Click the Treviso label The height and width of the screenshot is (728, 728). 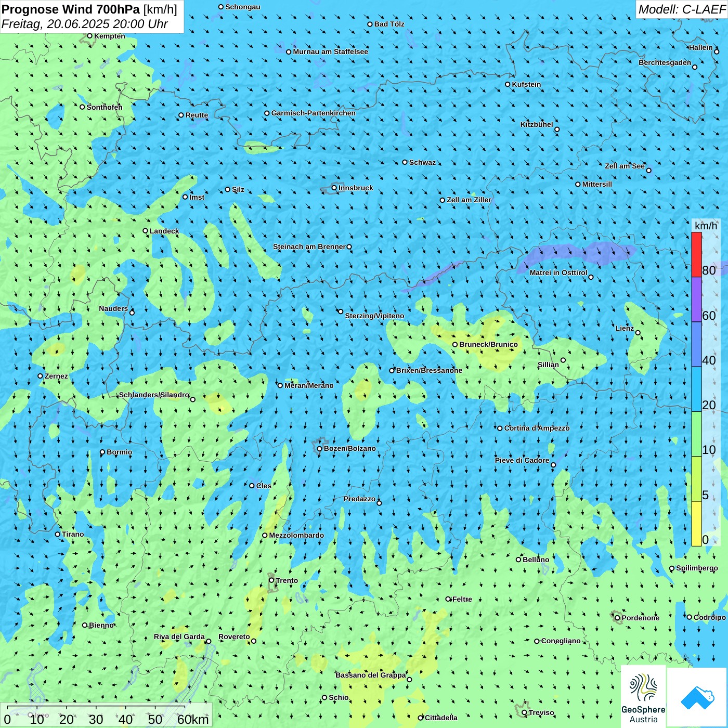coord(541,712)
